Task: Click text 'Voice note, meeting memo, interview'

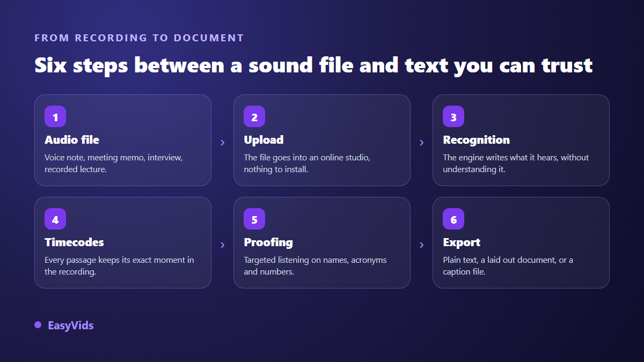Action: [x=113, y=158]
